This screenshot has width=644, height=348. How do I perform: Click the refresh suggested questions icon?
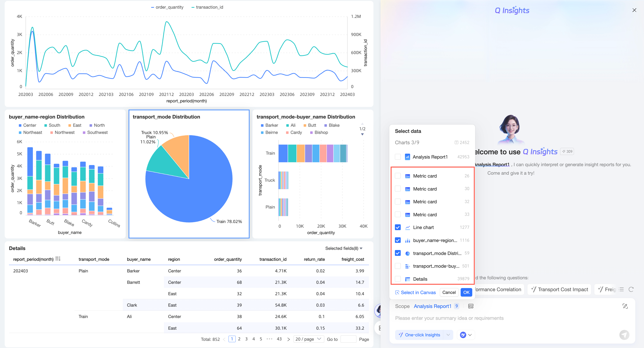[631, 289]
